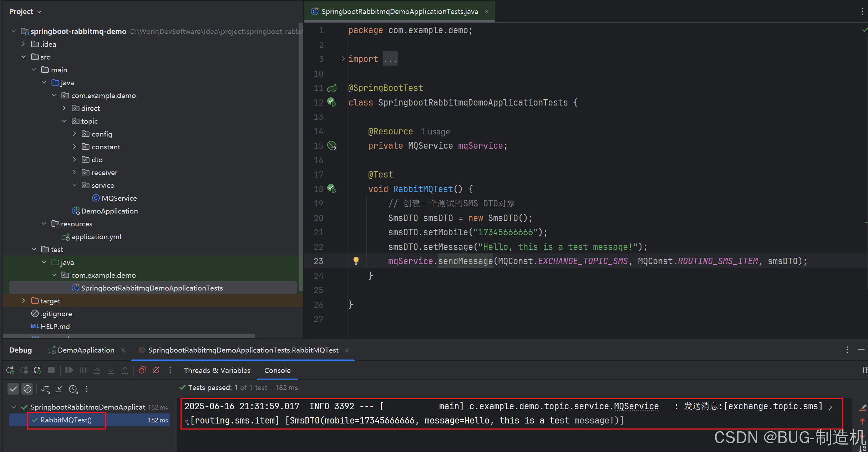Open test history clock dropdown
This screenshot has height=452, width=868.
[73, 389]
